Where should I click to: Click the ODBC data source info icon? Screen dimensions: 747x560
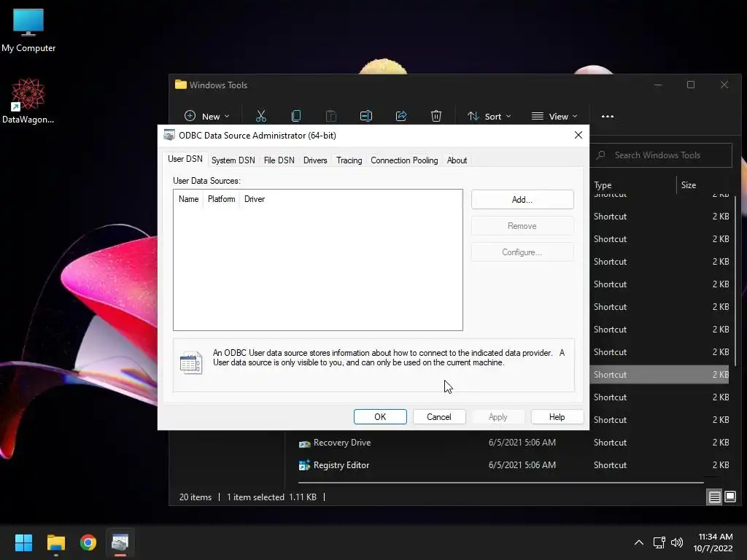point(191,363)
